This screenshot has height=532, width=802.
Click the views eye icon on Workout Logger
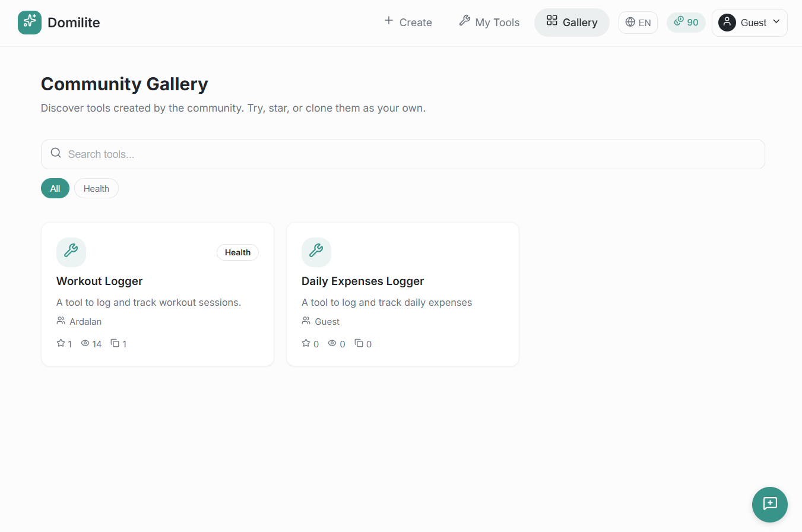84,343
